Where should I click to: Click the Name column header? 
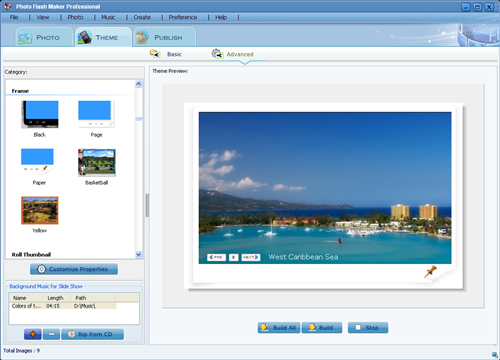26,298
